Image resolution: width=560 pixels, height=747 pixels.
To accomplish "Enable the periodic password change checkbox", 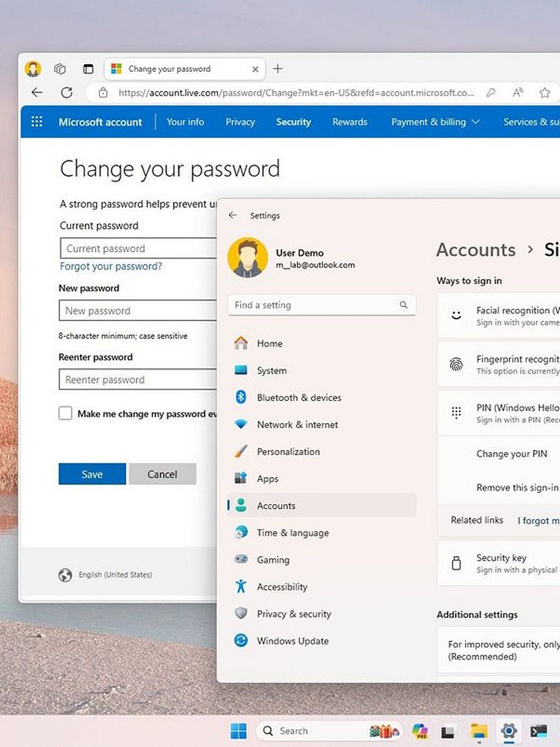I will click(66, 413).
